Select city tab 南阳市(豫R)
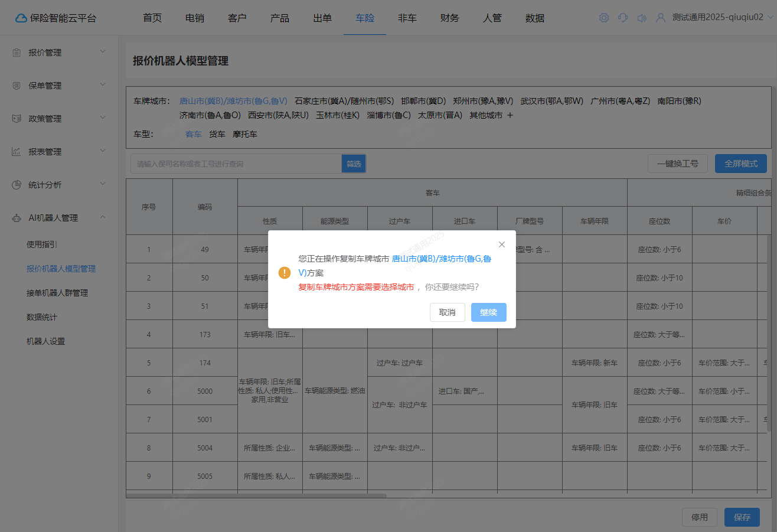 (x=680, y=101)
